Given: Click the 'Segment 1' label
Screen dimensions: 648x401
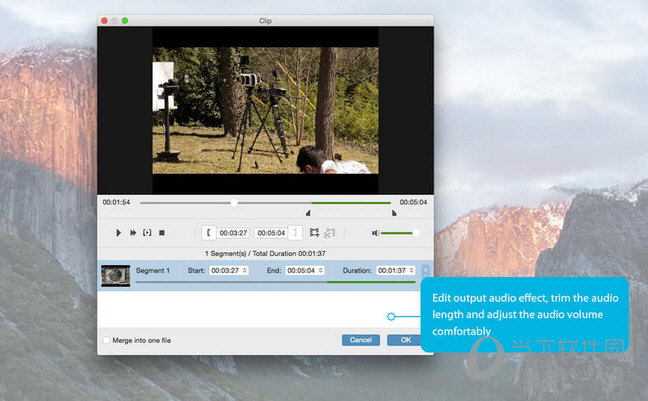Looking at the screenshot, I should (153, 270).
